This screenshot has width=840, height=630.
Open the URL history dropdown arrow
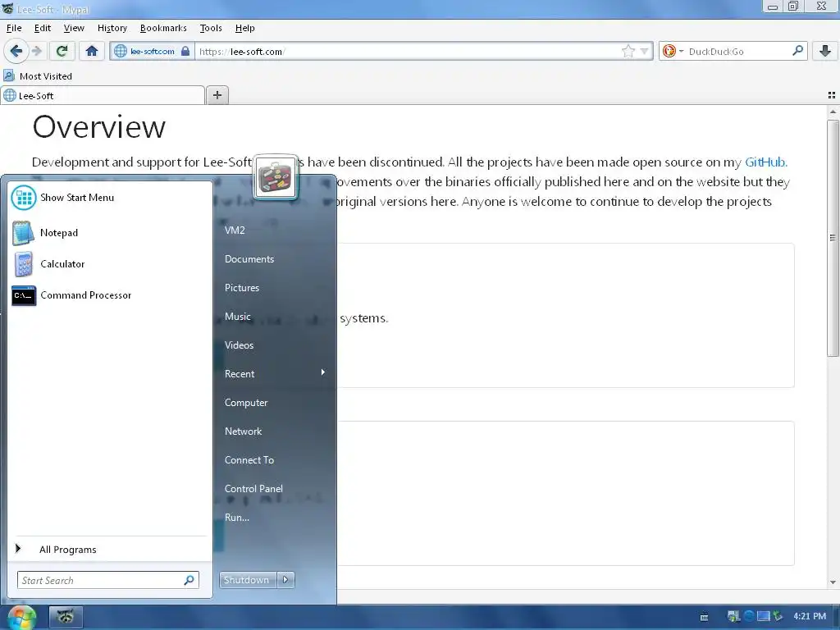click(645, 51)
